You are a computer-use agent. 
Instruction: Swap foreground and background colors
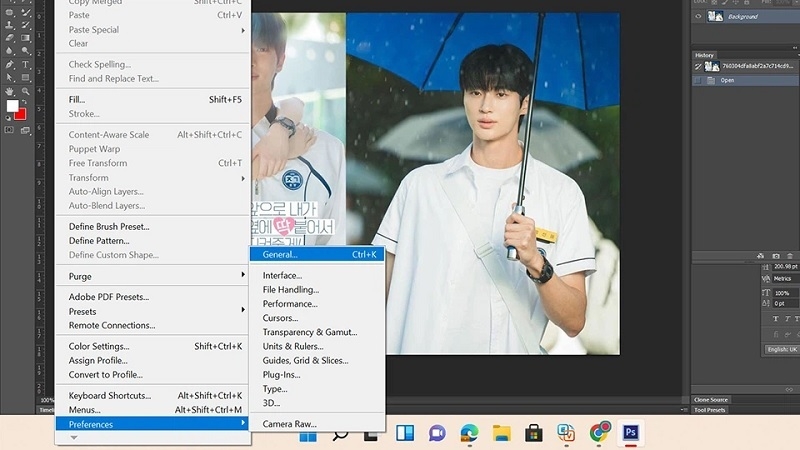(25, 102)
